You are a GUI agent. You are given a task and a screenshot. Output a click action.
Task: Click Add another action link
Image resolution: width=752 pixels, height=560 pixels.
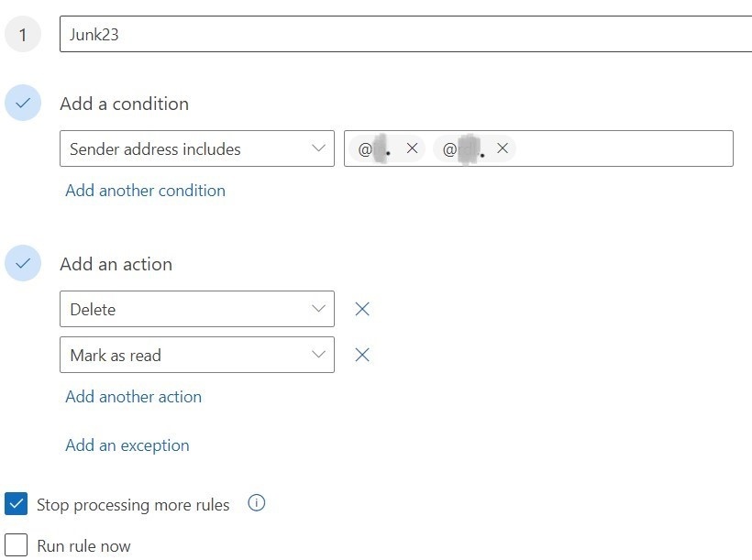(x=133, y=397)
